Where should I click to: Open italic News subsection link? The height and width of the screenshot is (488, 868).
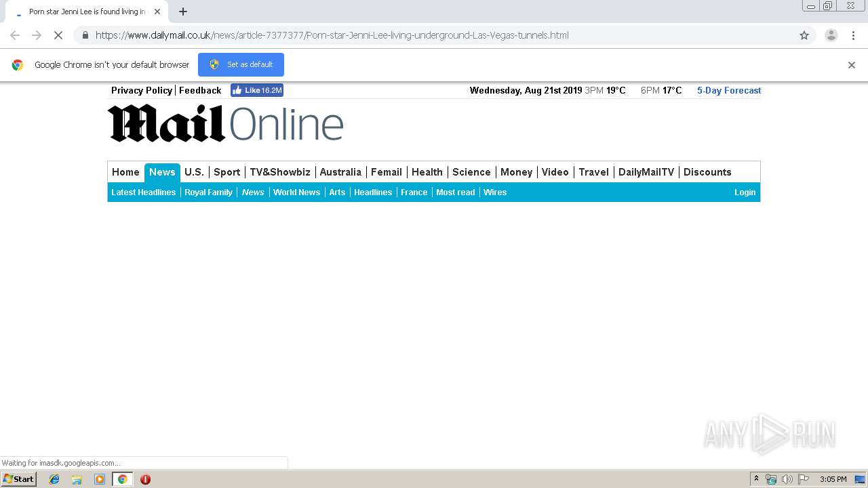(253, 192)
